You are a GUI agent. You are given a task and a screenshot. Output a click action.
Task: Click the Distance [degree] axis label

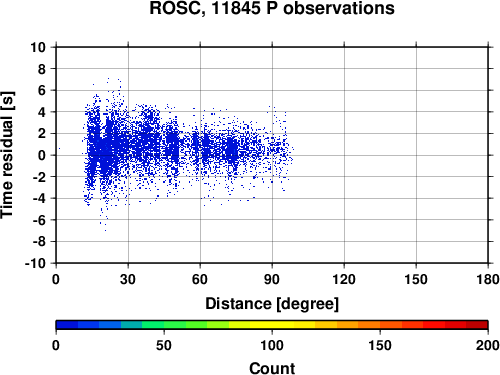coord(272,304)
